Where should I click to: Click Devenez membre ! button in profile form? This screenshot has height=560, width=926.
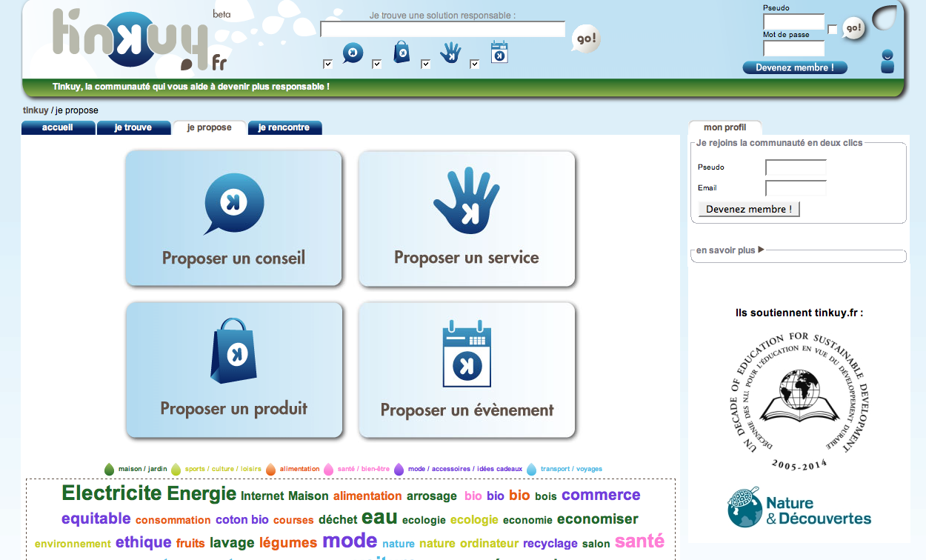coord(749,209)
